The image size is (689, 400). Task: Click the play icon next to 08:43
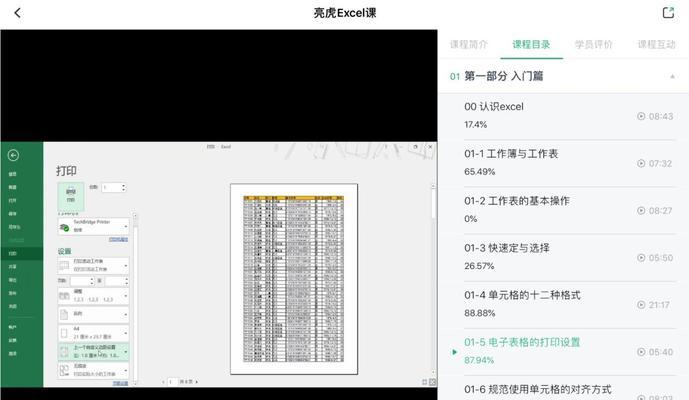(x=641, y=116)
